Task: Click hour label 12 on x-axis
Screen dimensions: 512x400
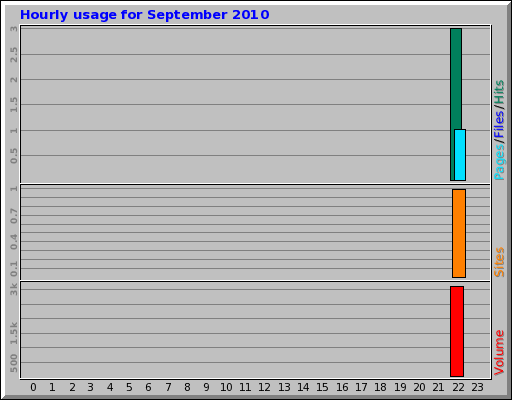Action: (x=264, y=387)
